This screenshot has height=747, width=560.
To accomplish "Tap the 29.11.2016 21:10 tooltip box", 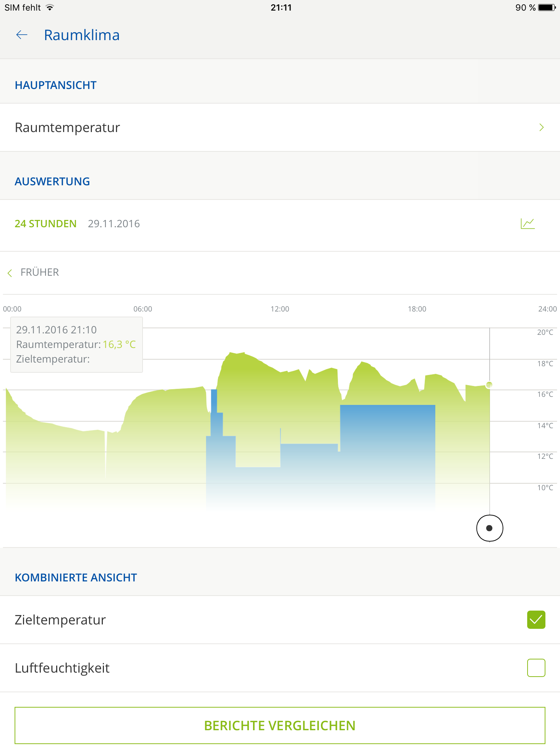I will tap(76, 344).
